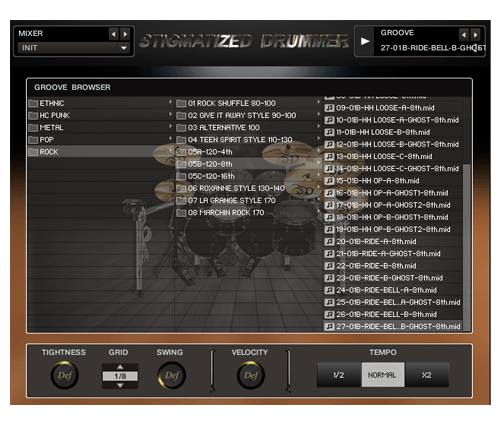Image resolution: width=500 pixels, height=424 pixels.
Task: Set tempo to NORMAL
Action: [x=383, y=375]
